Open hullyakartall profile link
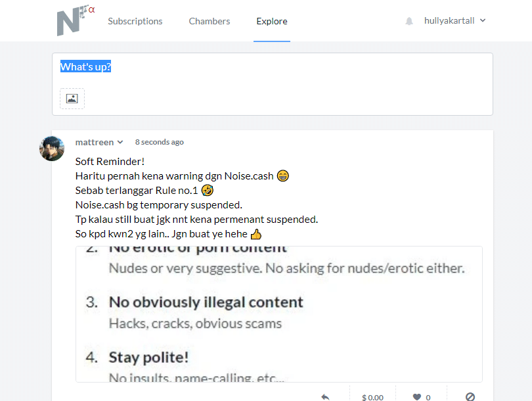532x401 pixels. (449, 21)
